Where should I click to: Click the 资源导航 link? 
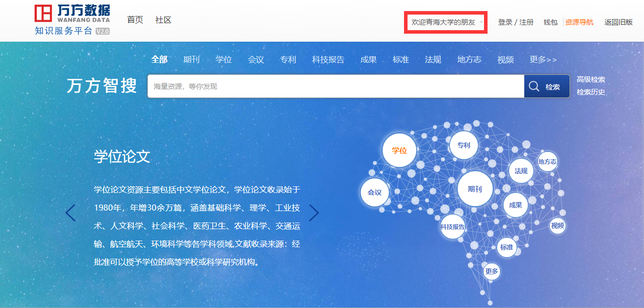[579, 22]
